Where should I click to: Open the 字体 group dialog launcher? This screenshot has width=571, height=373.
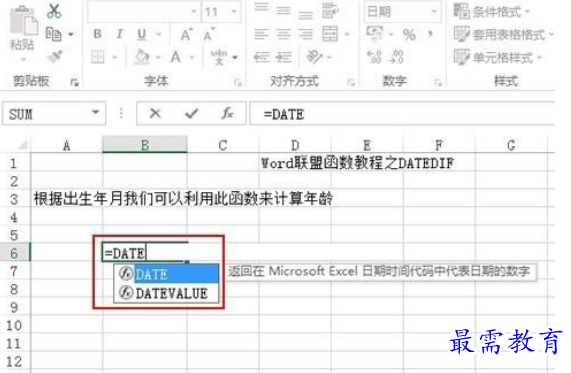238,83
